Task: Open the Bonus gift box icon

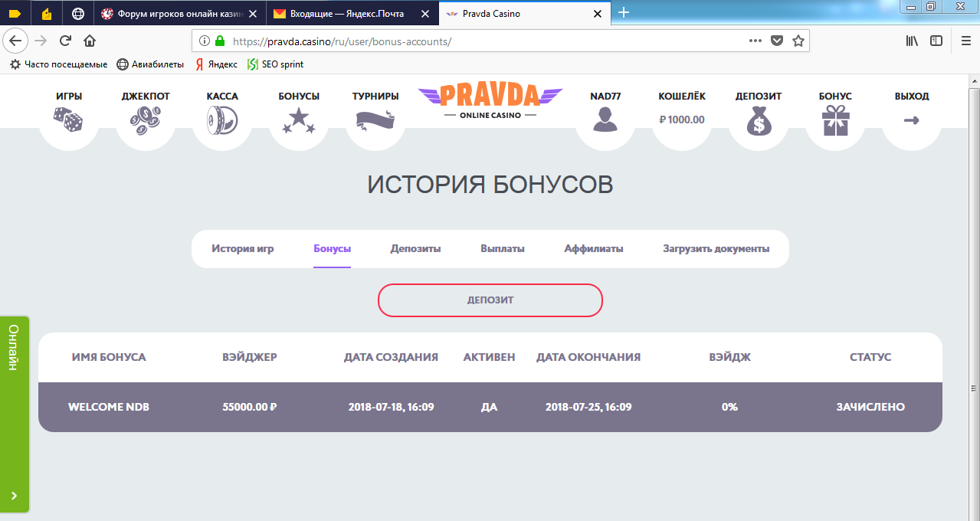Action: point(835,120)
